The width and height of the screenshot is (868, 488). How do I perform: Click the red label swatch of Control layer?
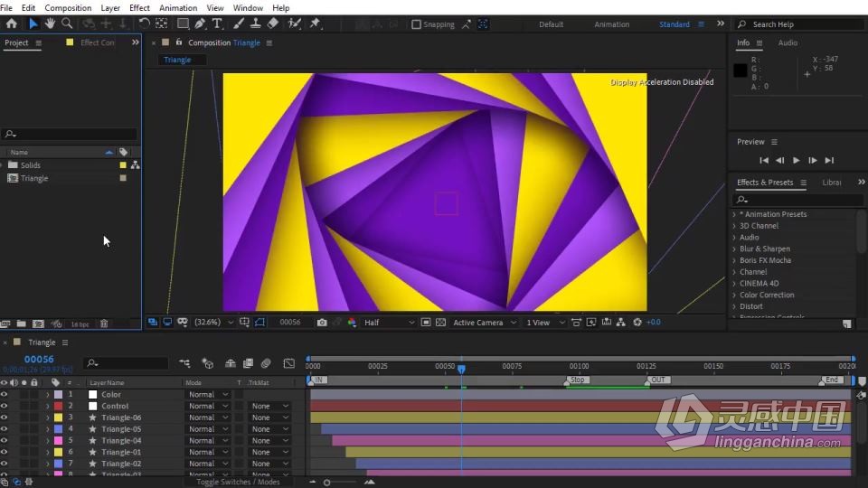[58, 406]
